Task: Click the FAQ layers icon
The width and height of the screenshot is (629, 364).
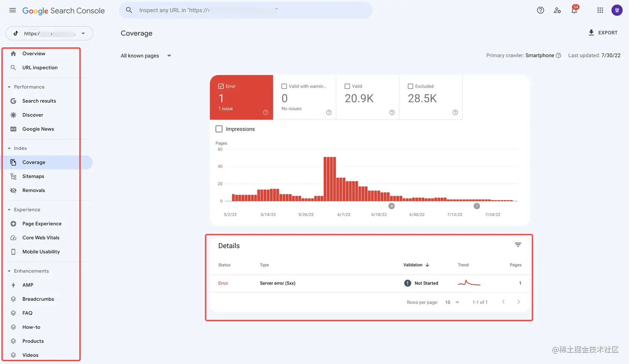Action: click(x=13, y=313)
